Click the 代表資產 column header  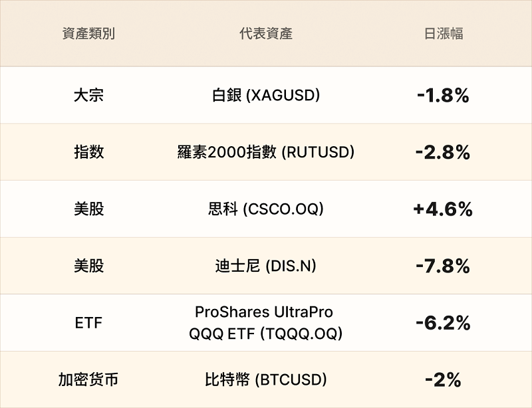coord(266,34)
